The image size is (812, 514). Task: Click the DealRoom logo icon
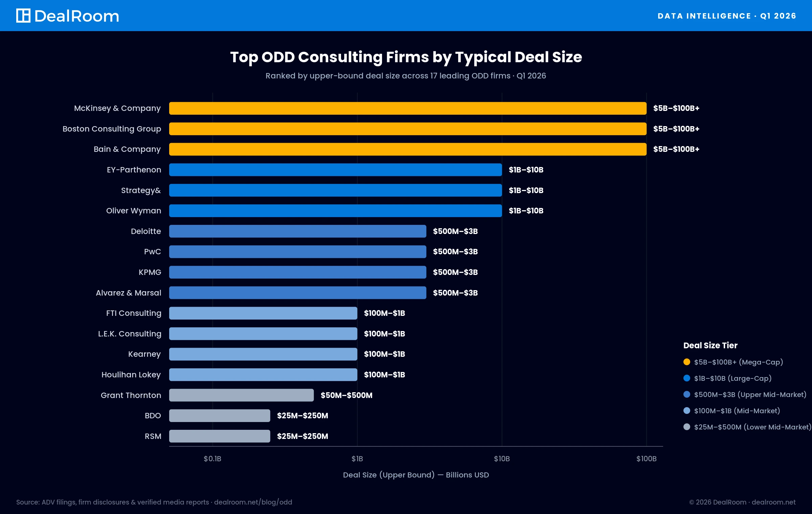tap(23, 16)
